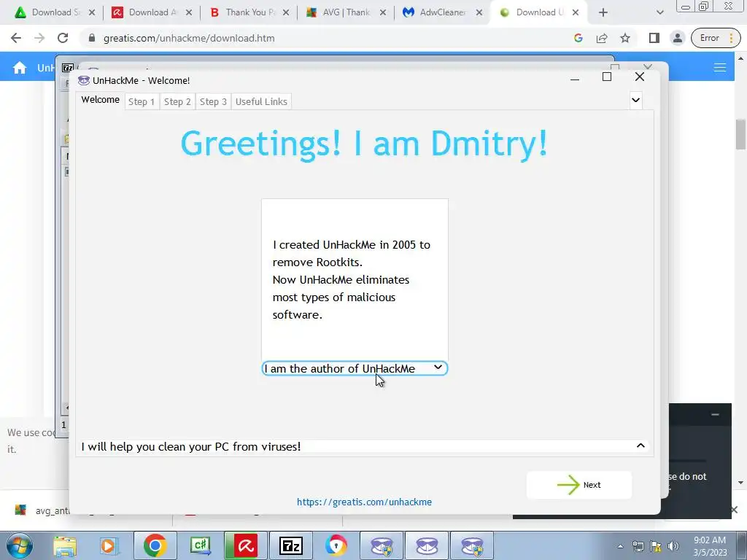Open Step 2 tab in UnHackMe

(177, 101)
